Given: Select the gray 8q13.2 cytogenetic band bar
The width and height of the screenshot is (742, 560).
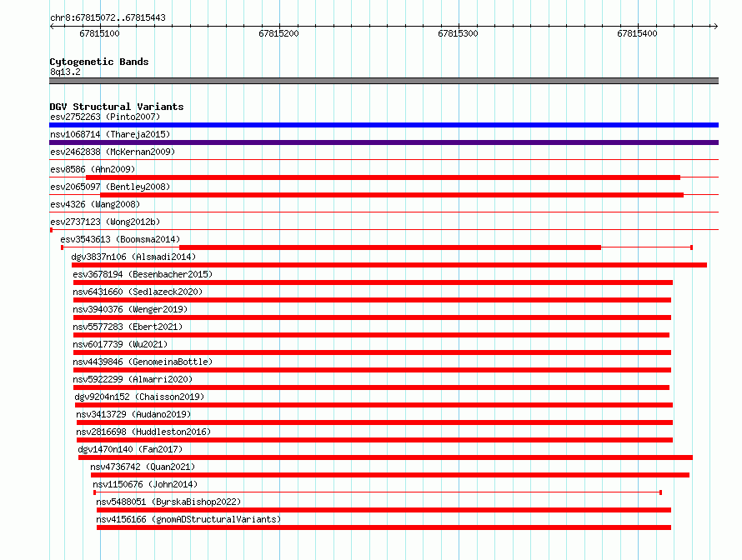Looking at the screenshot, I should (384, 81).
